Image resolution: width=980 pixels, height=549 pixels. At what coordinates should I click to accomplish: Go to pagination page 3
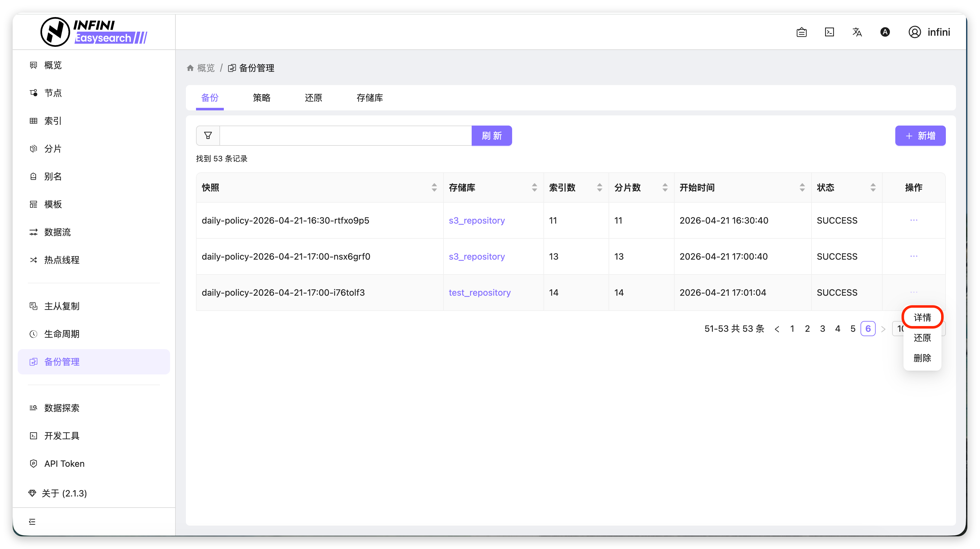click(x=823, y=329)
